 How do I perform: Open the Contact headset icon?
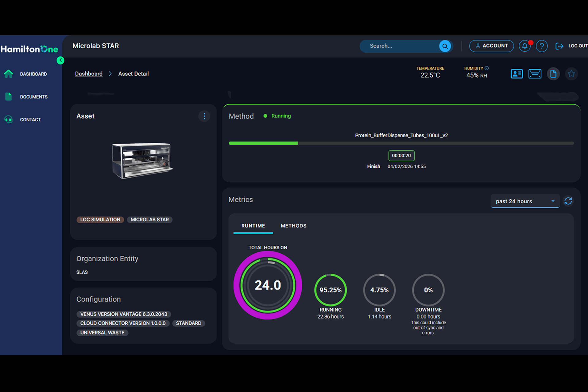(x=9, y=119)
